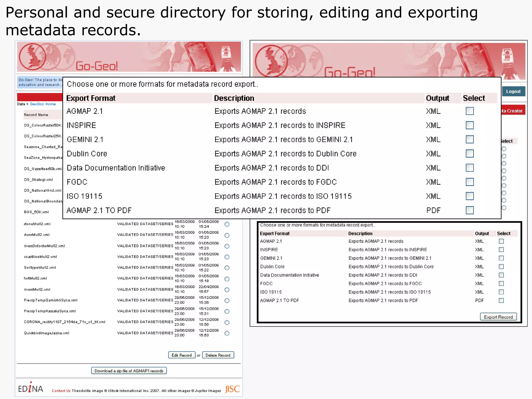The image size is (532, 399).
Task: Select radio button for PrecipTempHassakaSyria.xml
Action: [227, 311]
